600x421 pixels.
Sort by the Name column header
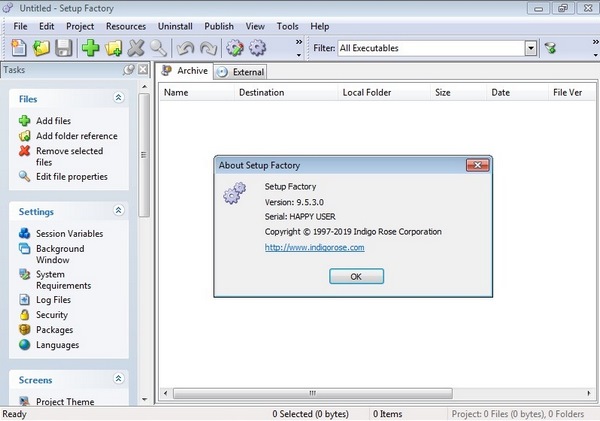(197, 93)
